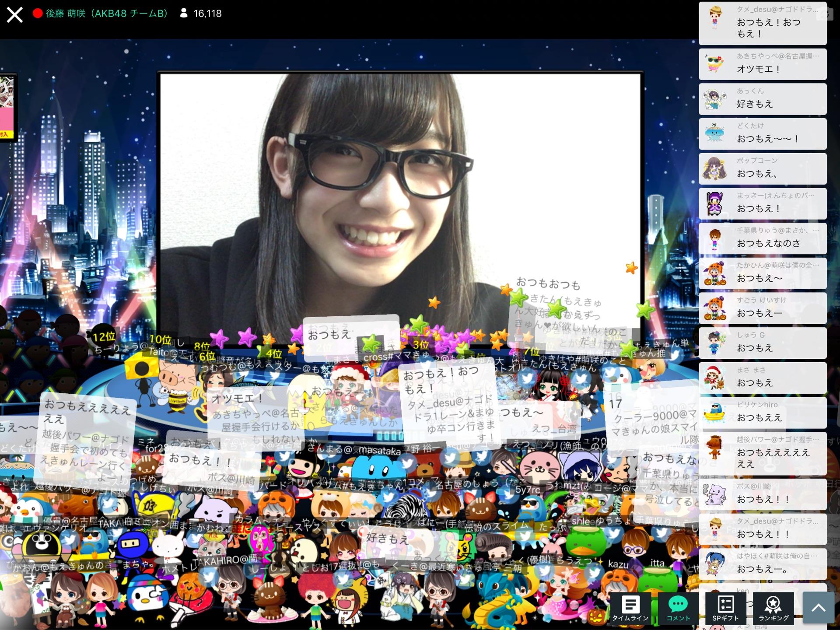Tap the viewer count 16,118

[207, 14]
